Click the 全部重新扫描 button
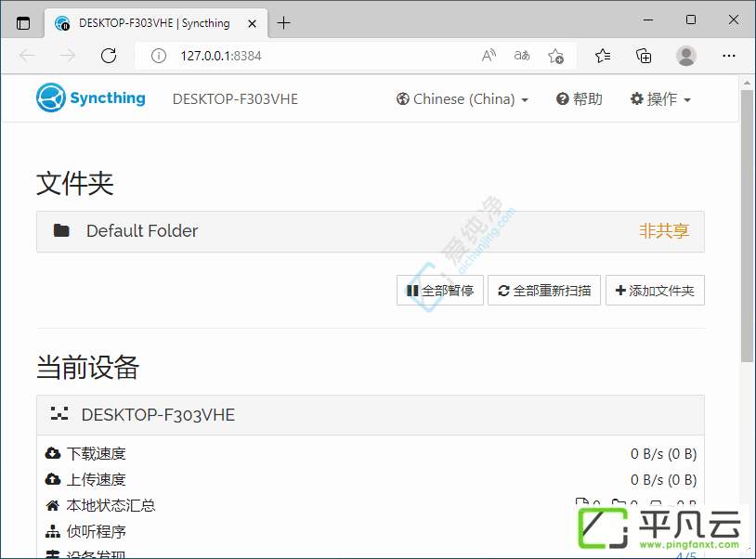 (x=544, y=290)
